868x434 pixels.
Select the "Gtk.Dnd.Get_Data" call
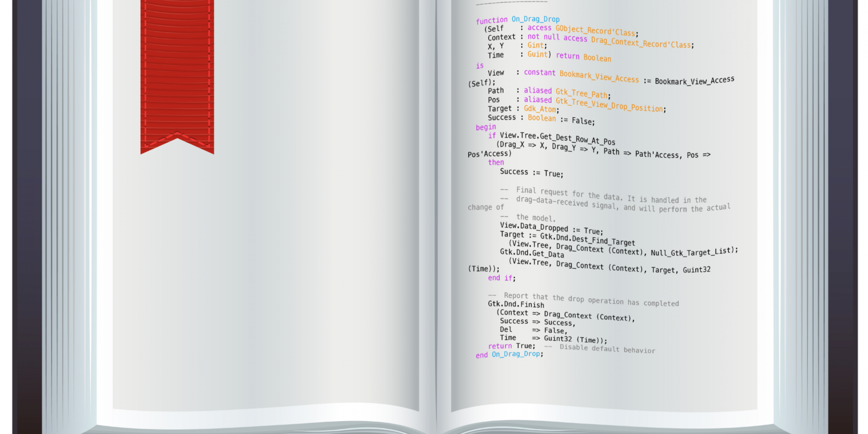[x=532, y=253]
